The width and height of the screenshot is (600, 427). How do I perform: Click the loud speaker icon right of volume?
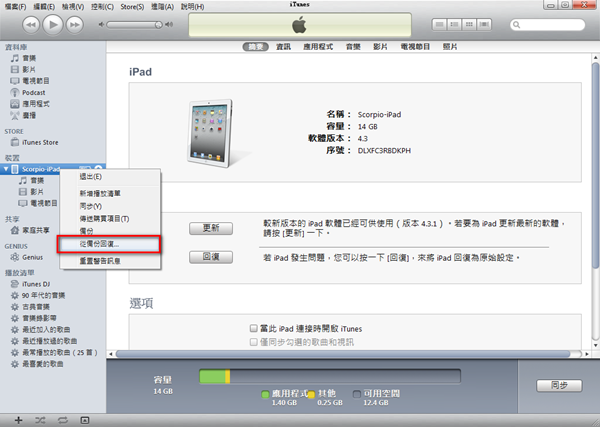169,24
